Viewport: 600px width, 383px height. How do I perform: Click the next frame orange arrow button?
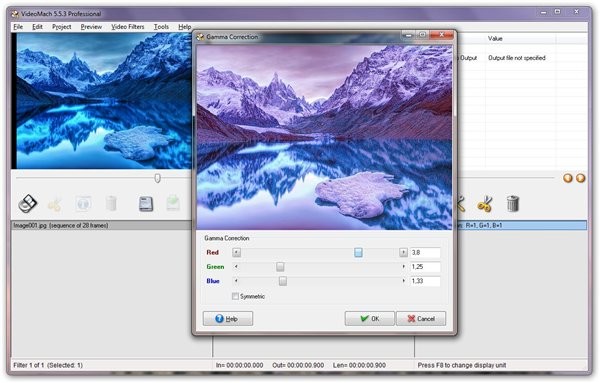pyautogui.click(x=580, y=178)
